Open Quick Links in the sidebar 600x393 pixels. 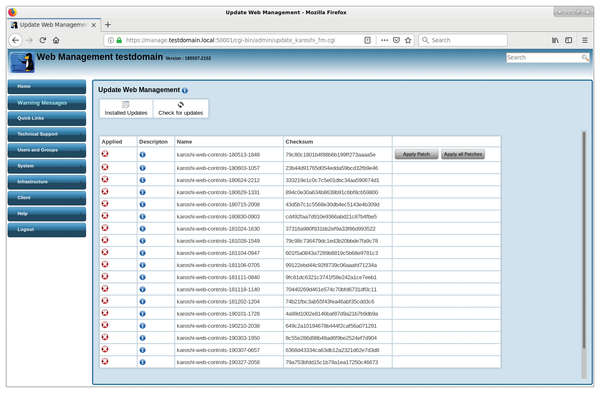[47, 118]
